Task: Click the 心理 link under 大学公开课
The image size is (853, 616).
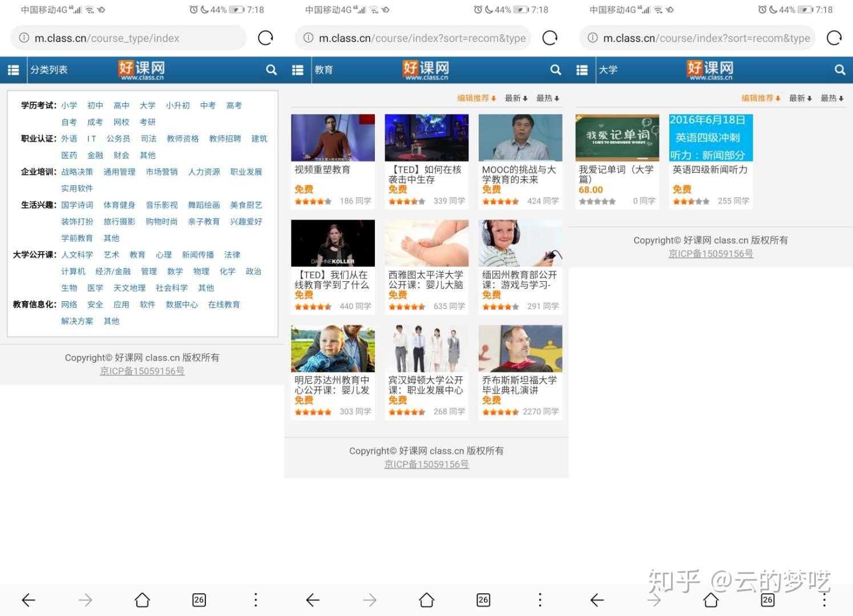Action: (164, 254)
